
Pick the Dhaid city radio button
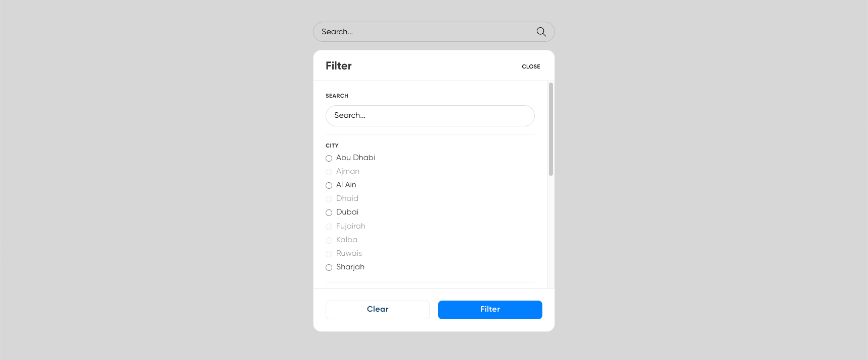(329, 199)
